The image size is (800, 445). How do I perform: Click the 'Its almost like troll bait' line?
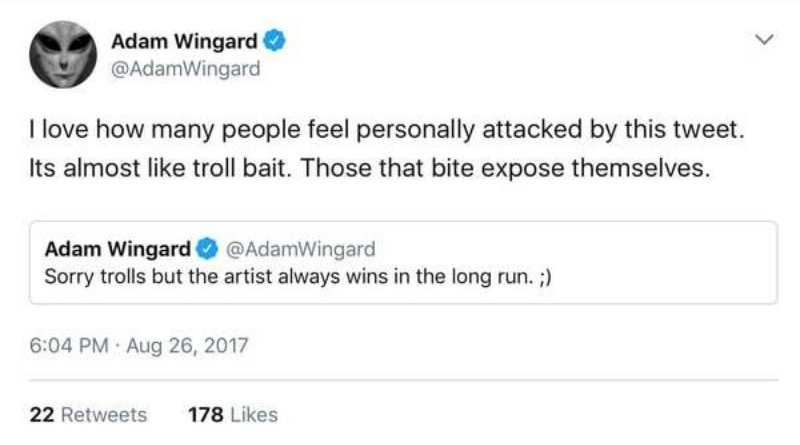369,168
